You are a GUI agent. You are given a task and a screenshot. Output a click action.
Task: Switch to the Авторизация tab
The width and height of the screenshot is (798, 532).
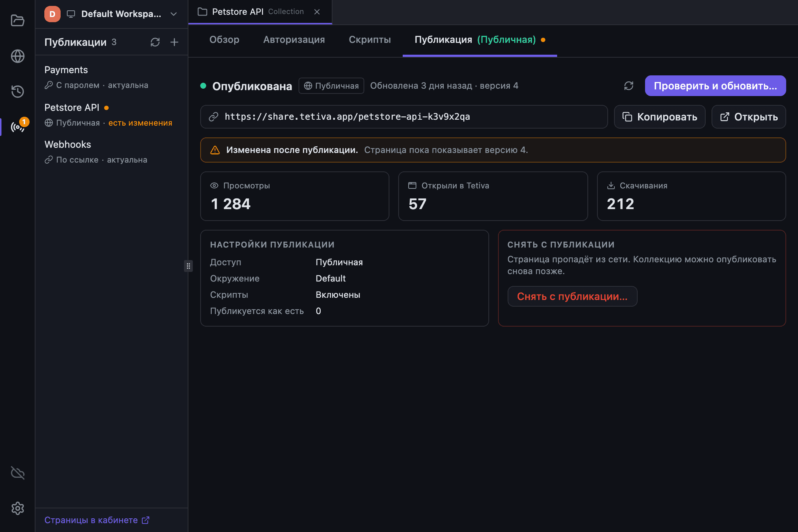294,40
